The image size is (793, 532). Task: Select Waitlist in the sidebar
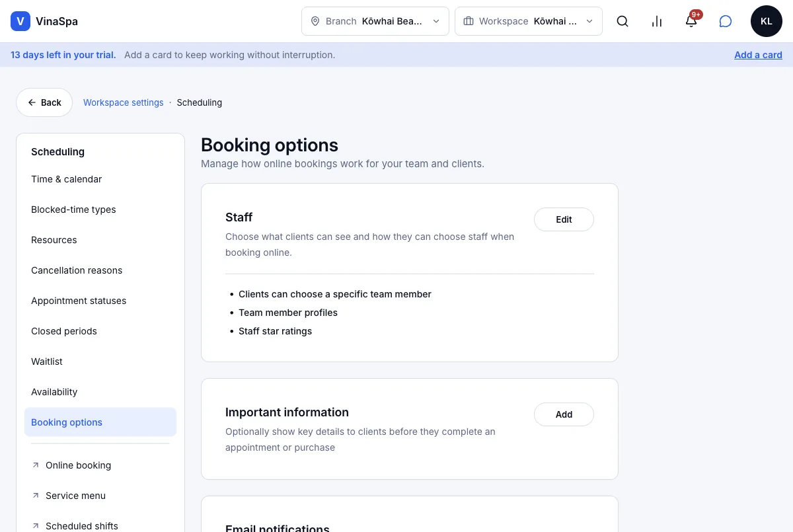point(100,361)
